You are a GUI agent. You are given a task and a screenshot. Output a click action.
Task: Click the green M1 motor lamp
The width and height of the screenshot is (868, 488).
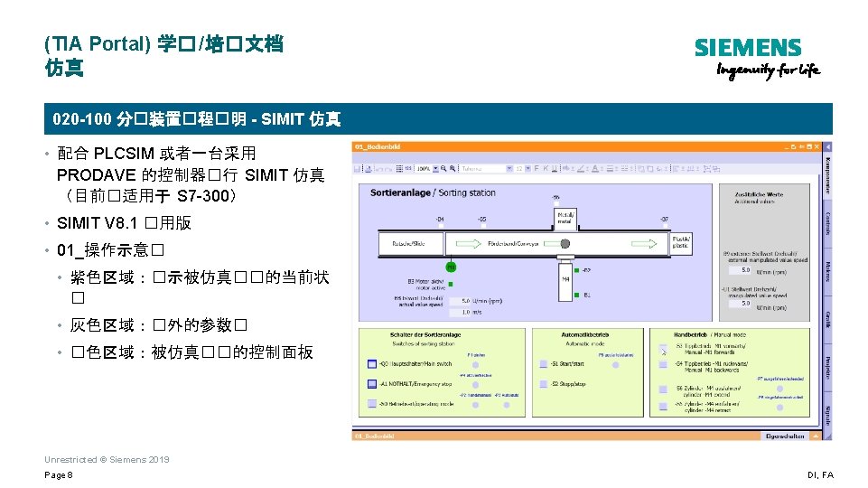tap(451, 267)
